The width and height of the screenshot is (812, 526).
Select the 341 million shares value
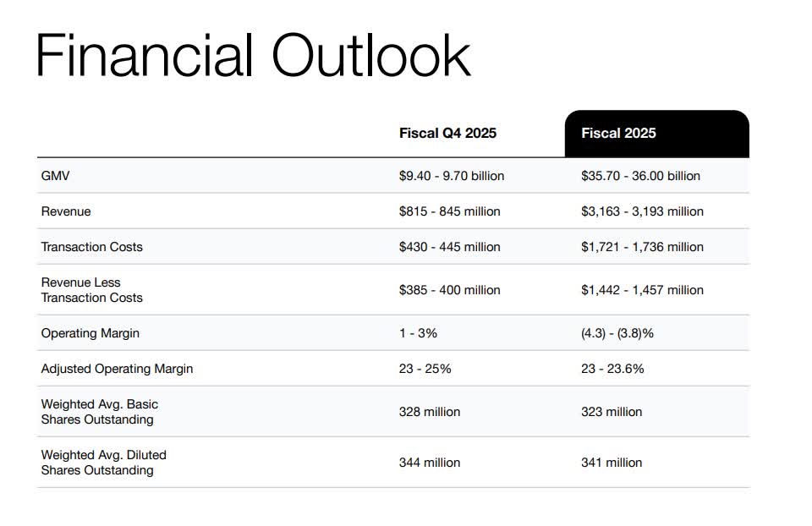tap(612, 463)
